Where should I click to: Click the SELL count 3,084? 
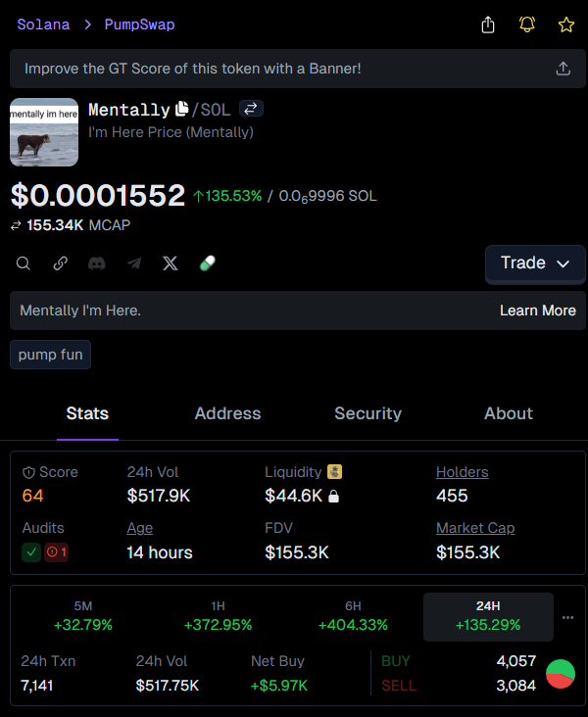[x=516, y=686]
